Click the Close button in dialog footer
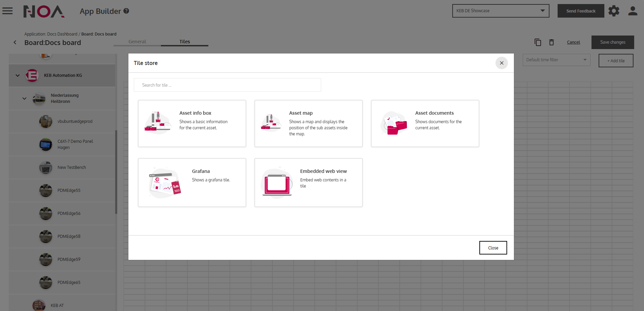Screen dimensions: 644x311 click(493, 248)
